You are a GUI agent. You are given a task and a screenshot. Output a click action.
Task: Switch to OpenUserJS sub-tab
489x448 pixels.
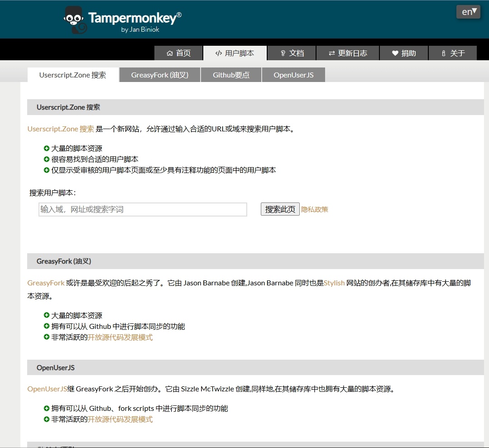[293, 75]
